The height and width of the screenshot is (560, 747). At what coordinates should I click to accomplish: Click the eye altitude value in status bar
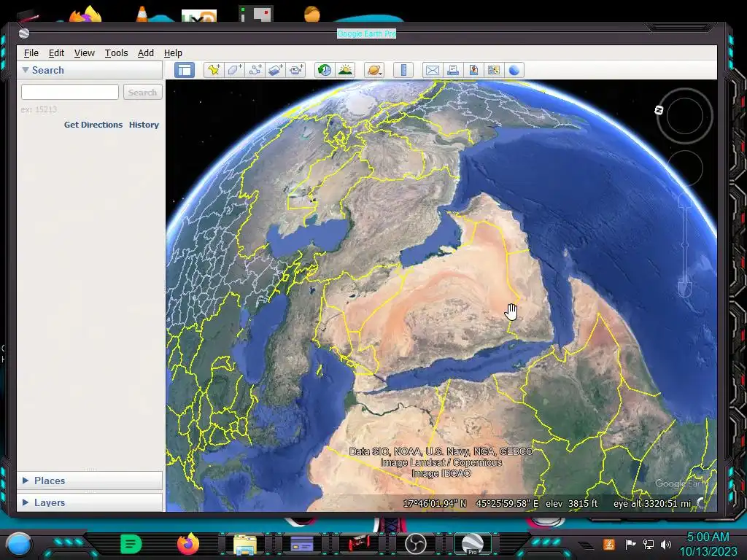coord(652,503)
